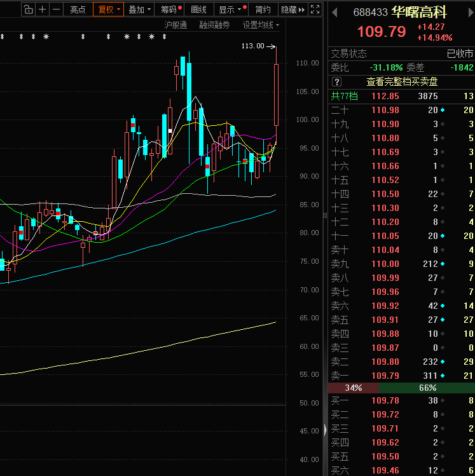Select the 买二 price 109.72
The width and height of the screenshot is (475, 476).
pos(385,415)
